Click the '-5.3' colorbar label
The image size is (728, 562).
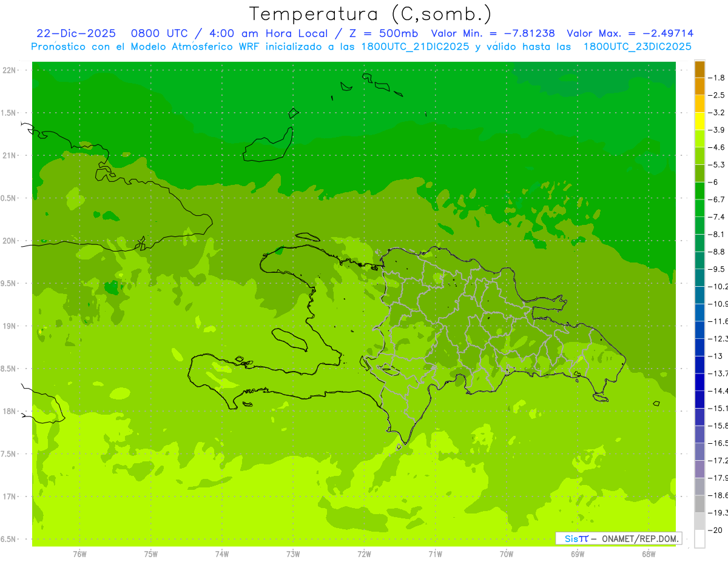(717, 165)
